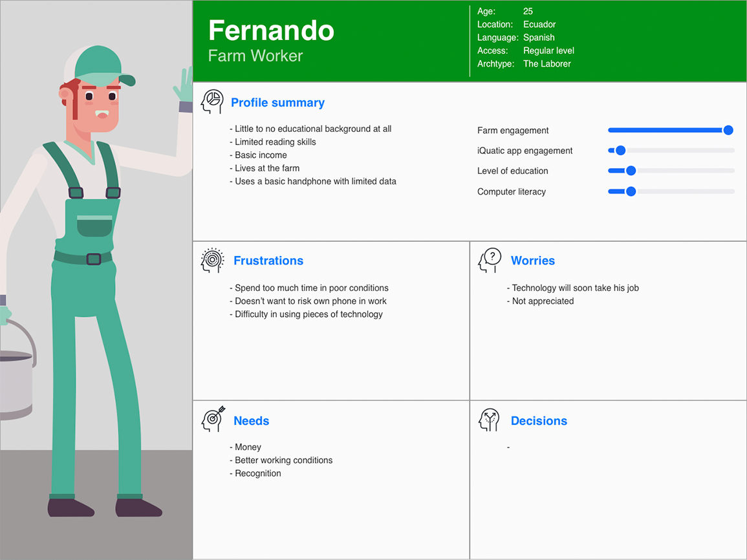
Task: Click the Fernando persona name title
Action: 271,30
